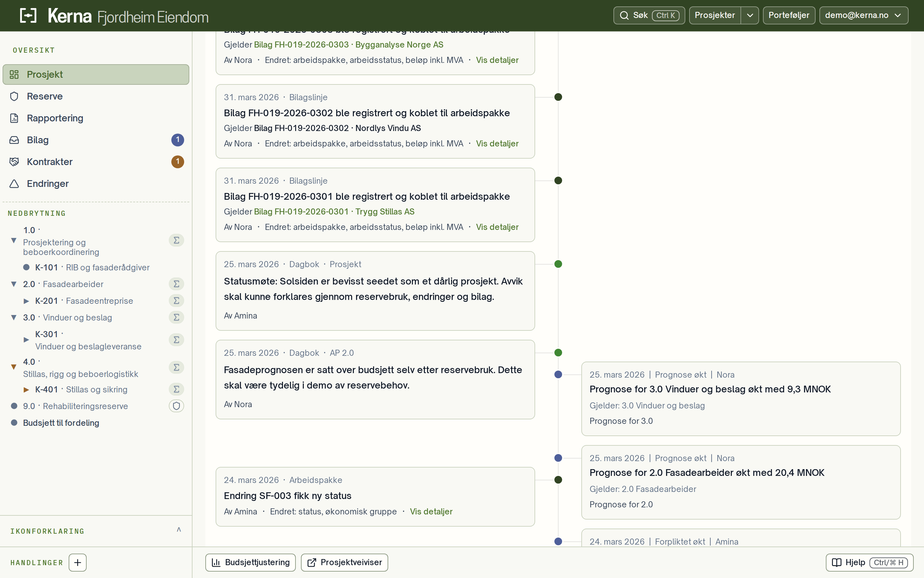Image resolution: width=924 pixels, height=578 pixels.
Task: Click the Kontrakter handshake icon
Action: coord(14,162)
